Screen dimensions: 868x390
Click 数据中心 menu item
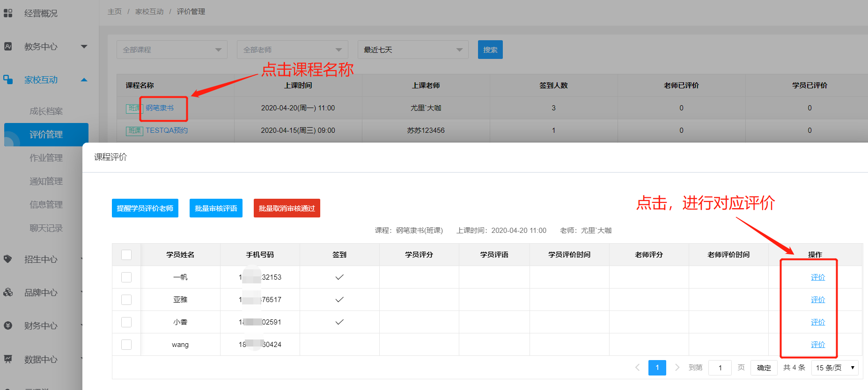[x=41, y=359]
